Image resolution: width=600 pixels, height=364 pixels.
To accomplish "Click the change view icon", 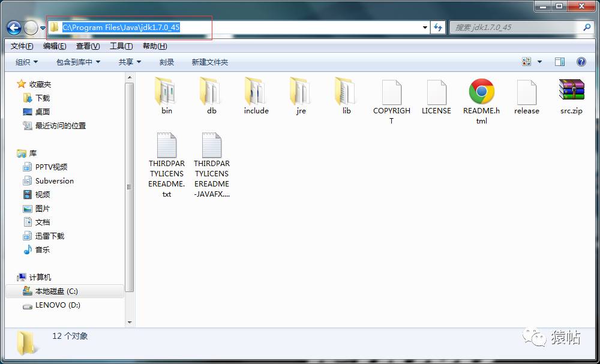I will point(527,62).
